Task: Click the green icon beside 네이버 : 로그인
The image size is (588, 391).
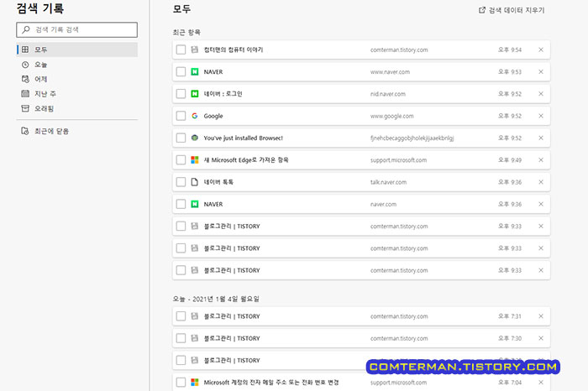Action: click(194, 94)
